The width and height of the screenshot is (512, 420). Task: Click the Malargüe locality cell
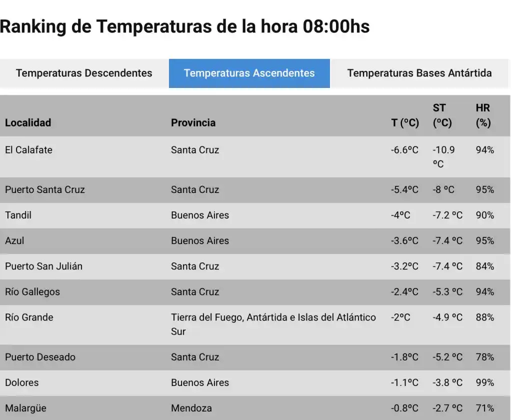pos(25,408)
